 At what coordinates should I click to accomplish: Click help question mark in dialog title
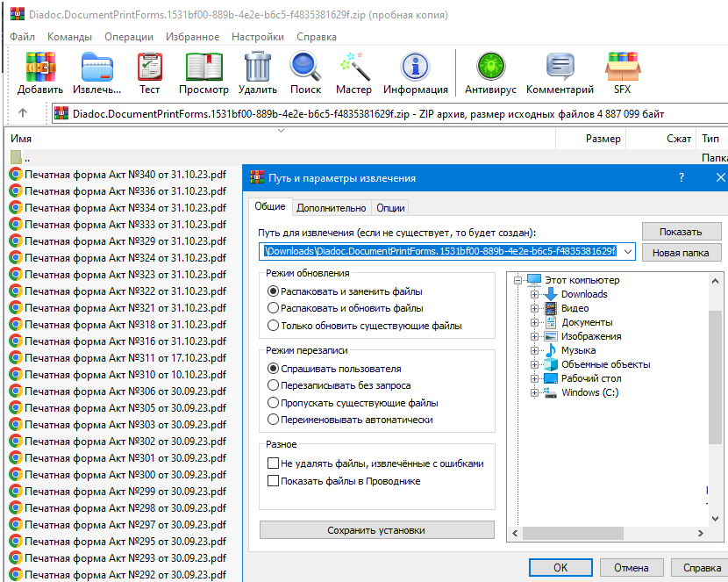click(682, 177)
